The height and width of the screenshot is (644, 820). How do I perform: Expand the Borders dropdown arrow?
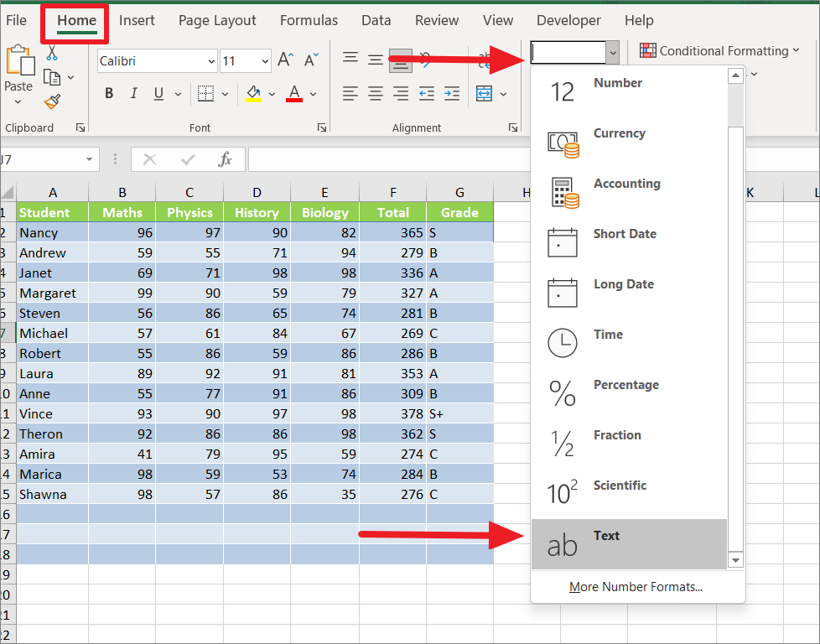(225, 94)
